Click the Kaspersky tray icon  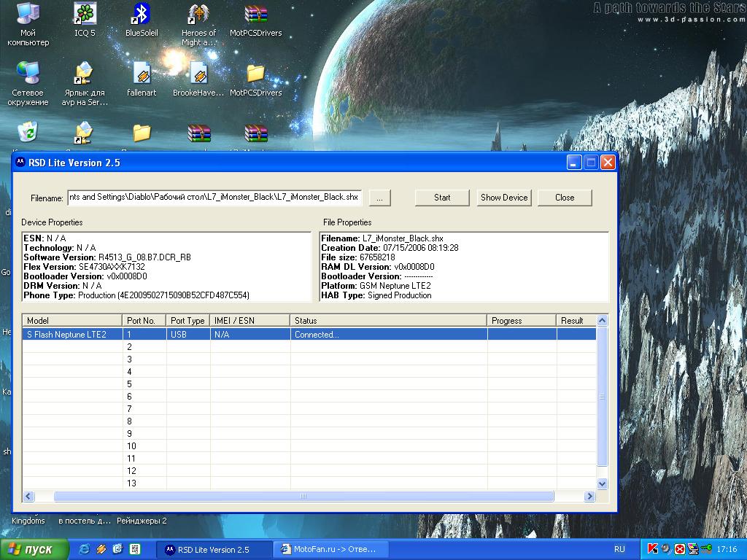click(652, 549)
